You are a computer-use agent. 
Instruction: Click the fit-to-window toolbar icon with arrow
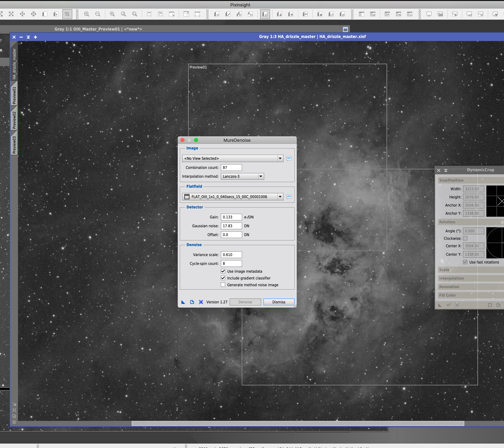click(x=172, y=14)
